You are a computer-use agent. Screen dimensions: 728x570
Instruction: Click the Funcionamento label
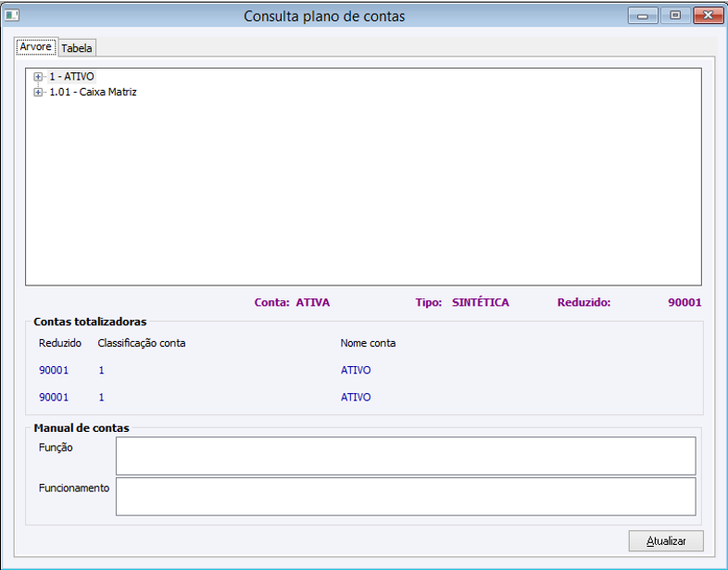(x=74, y=488)
